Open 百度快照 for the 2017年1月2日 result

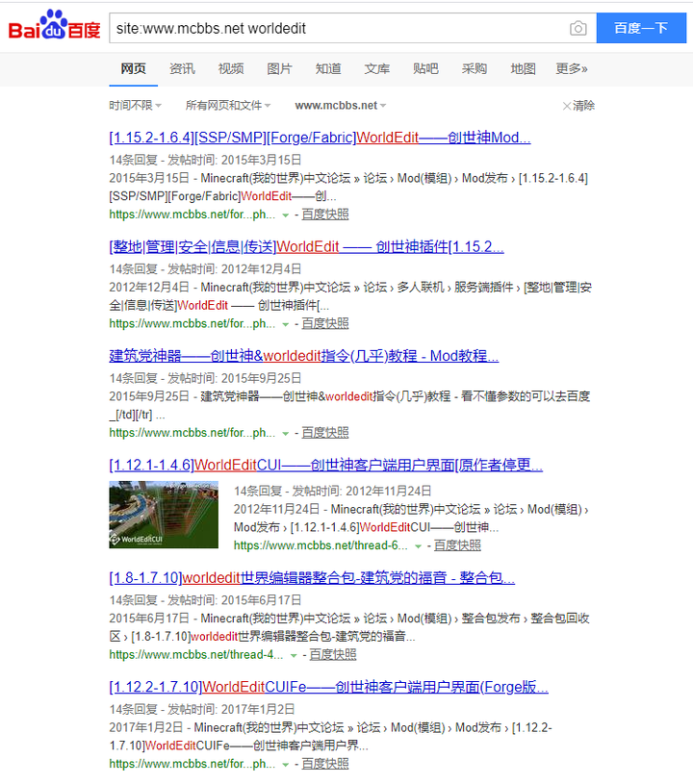[x=324, y=764]
